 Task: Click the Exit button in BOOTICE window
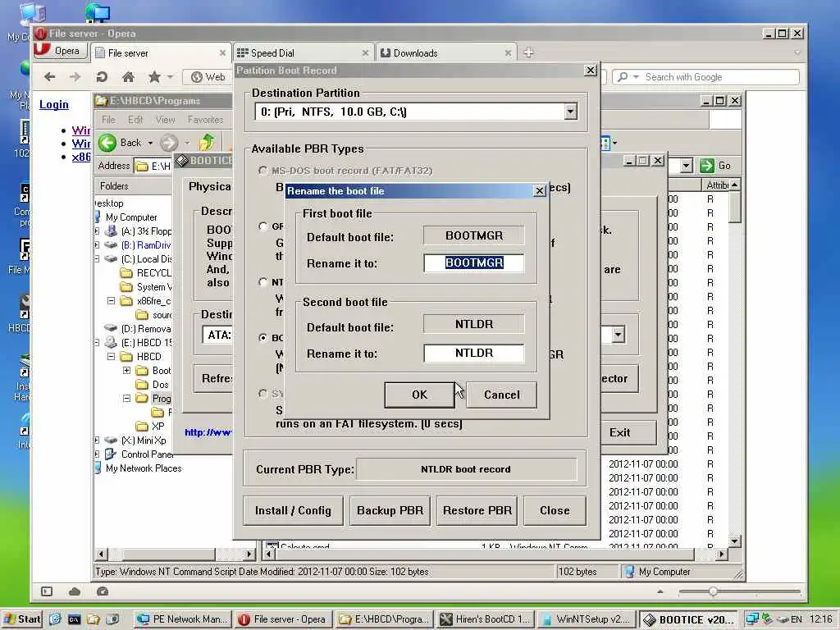[x=619, y=432]
